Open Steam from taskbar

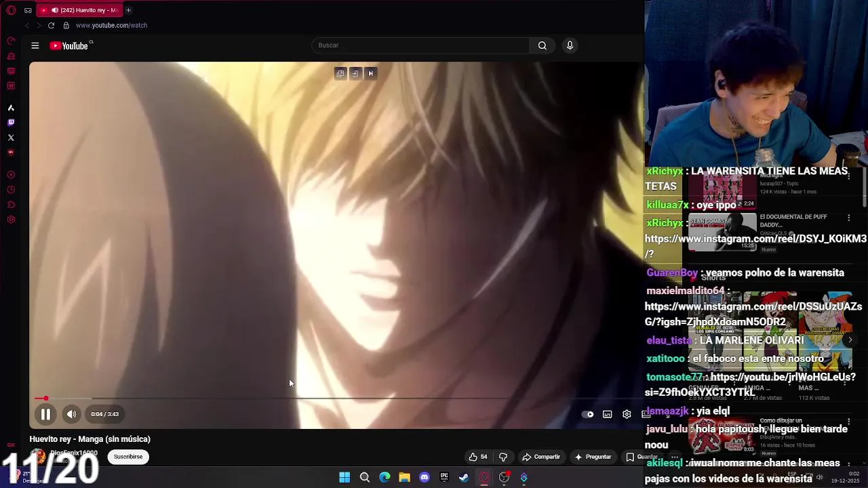[464, 477]
